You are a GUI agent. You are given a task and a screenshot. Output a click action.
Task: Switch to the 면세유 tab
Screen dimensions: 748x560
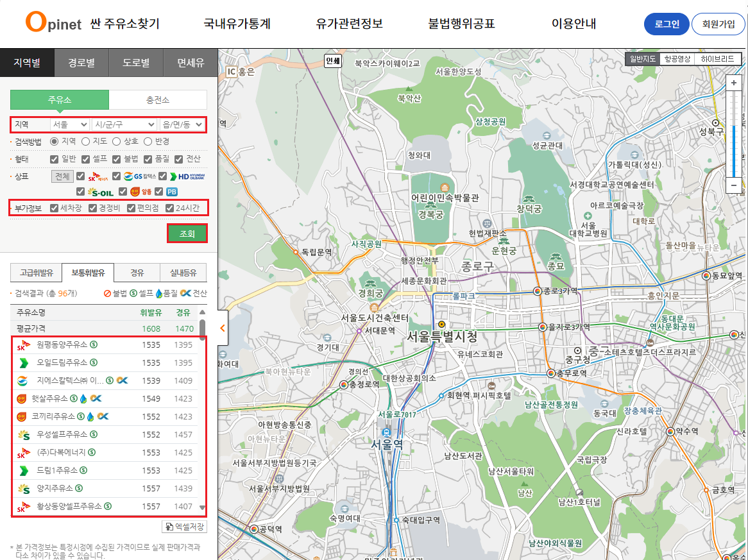point(191,62)
